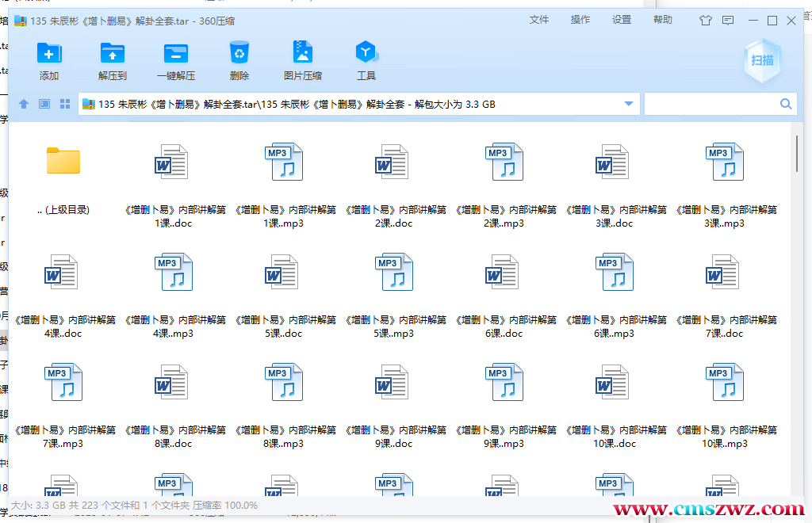The width and height of the screenshot is (812, 523).
Task: Select the 内部讲解第7课..doc Word file icon
Action: pyautogui.click(x=722, y=272)
